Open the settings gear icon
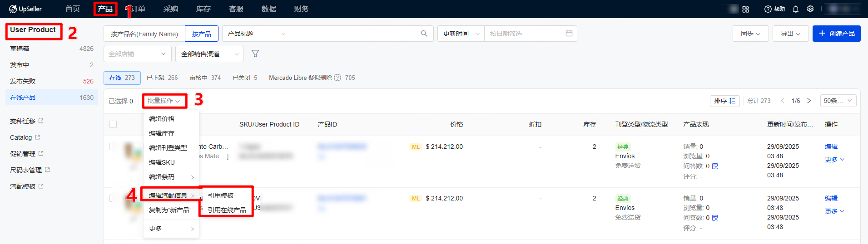Viewport: 868px width, 244px height. coord(810,9)
